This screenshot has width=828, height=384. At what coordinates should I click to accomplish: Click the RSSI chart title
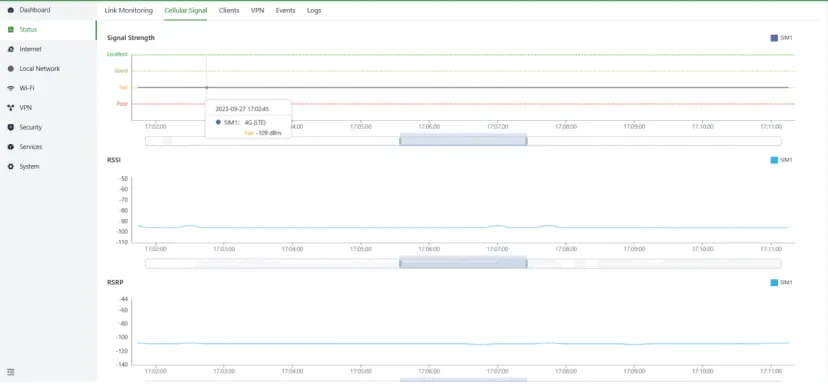(114, 160)
